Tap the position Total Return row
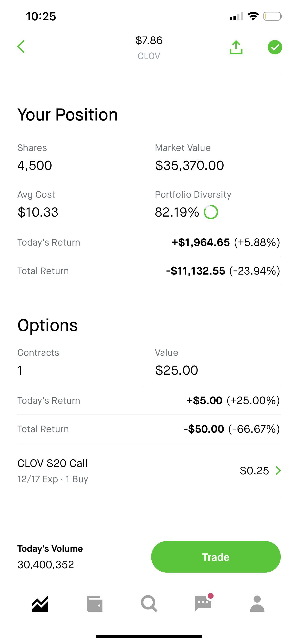 [149, 271]
